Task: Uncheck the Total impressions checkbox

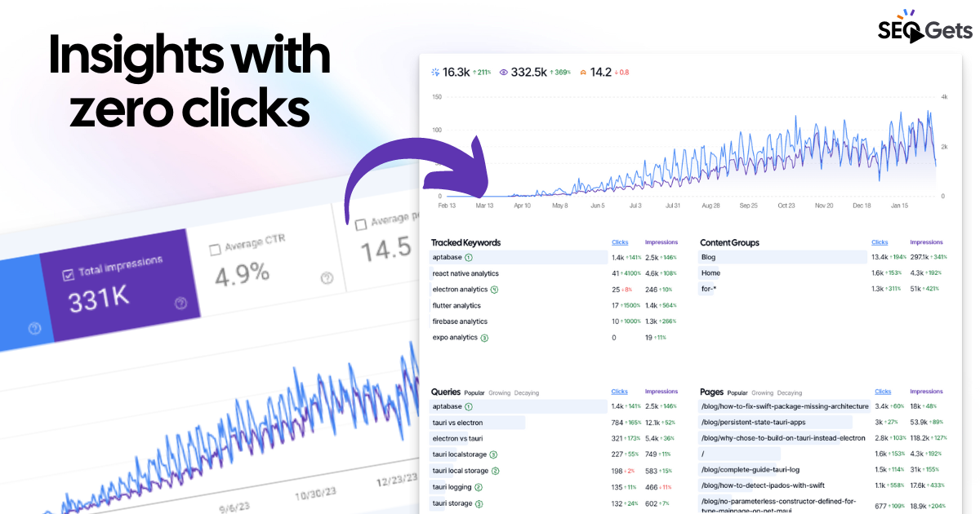Action: (x=69, y=276)
